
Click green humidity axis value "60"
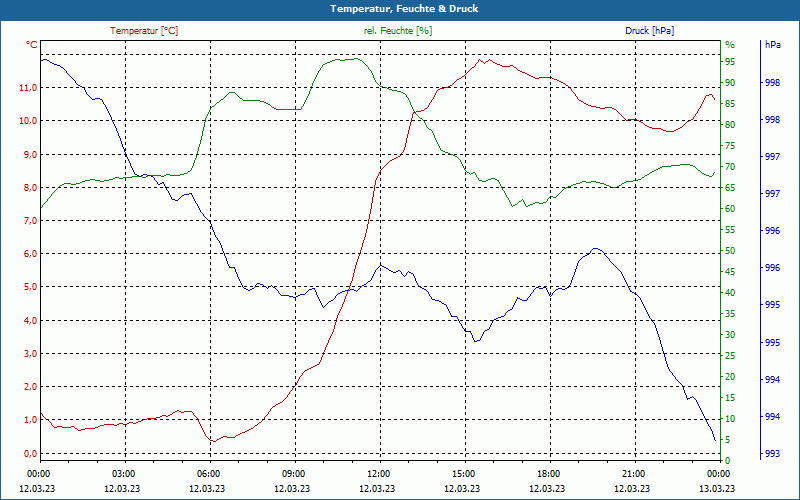730,209
